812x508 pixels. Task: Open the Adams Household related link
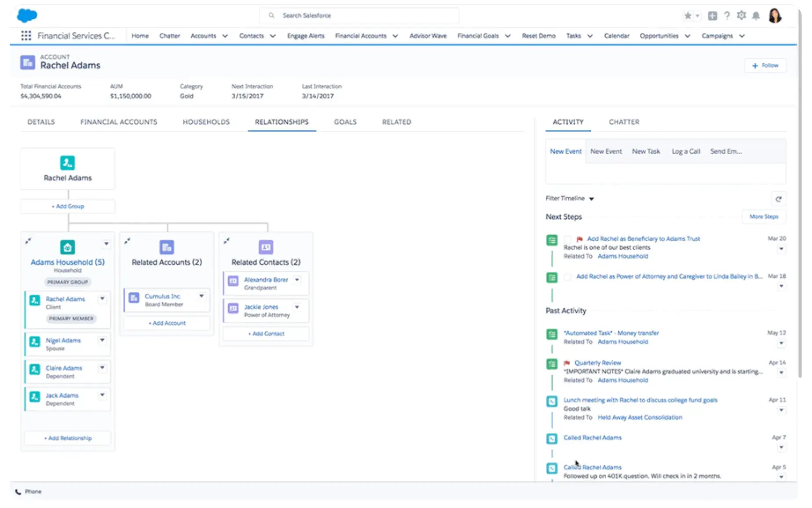622,256
